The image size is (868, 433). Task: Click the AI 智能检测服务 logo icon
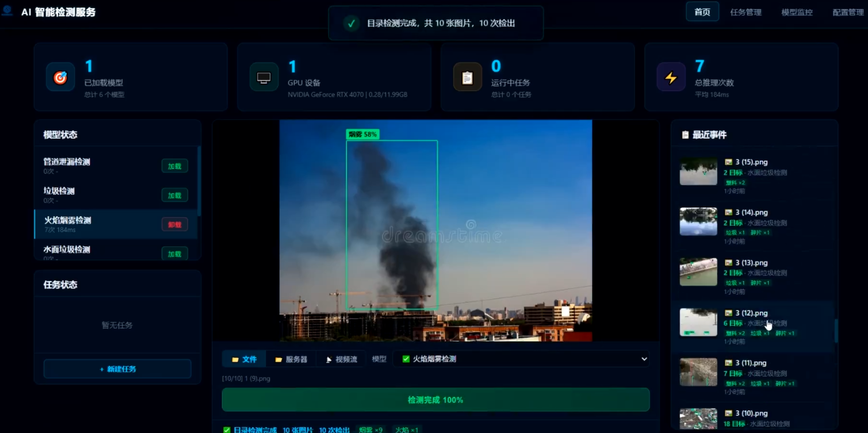[x=7, y=11]
